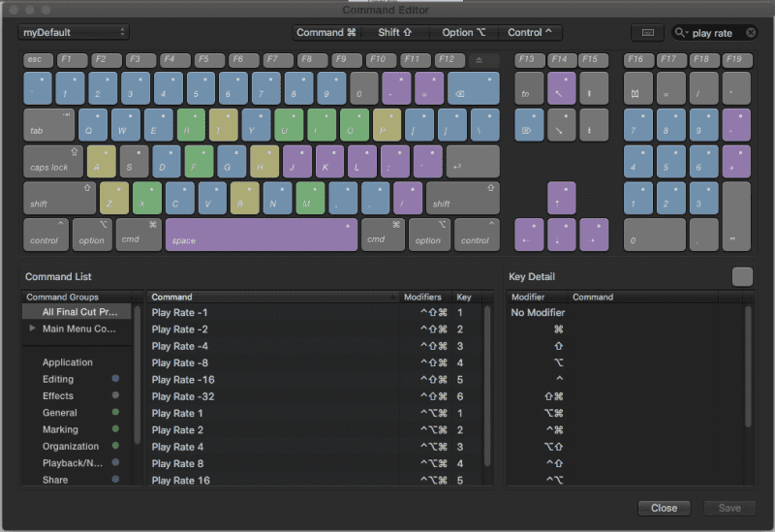
Task: Sort by the Modifiers column header
Action: pyautogui.click(x=425, y=297)
